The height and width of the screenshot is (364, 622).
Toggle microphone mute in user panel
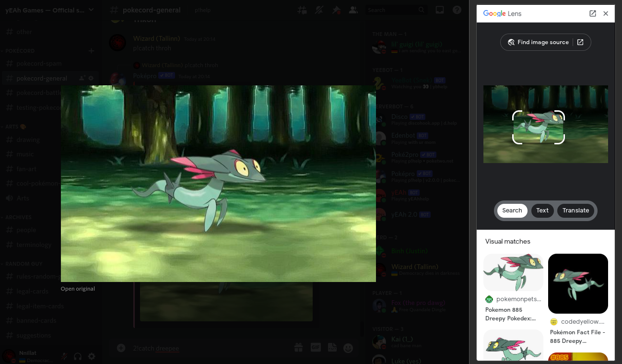(x=64, y=356)
